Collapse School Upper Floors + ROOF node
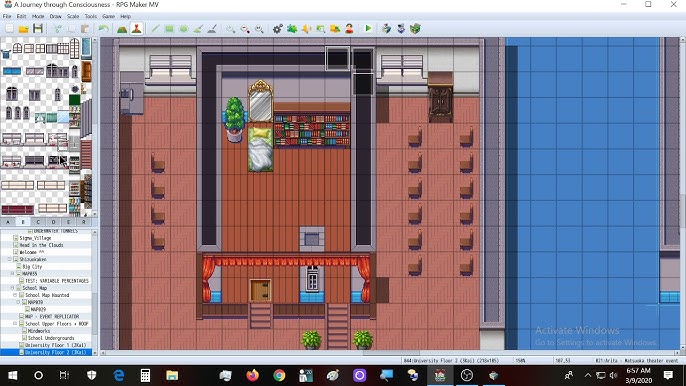Viewport: 686px width, 386px height. 15,323
